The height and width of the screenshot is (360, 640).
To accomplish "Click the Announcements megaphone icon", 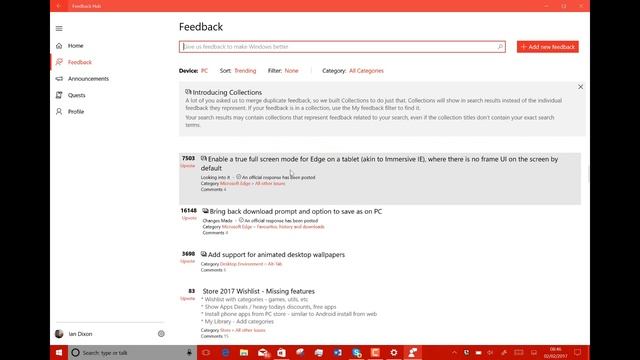I will (x=59, y=79).
